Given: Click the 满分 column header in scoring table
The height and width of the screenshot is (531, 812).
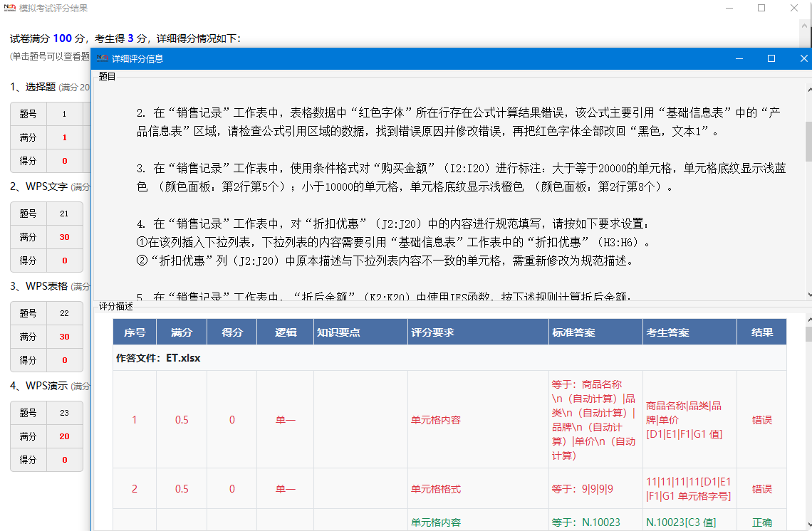Looking at the screenshot, I should point(182,332).
